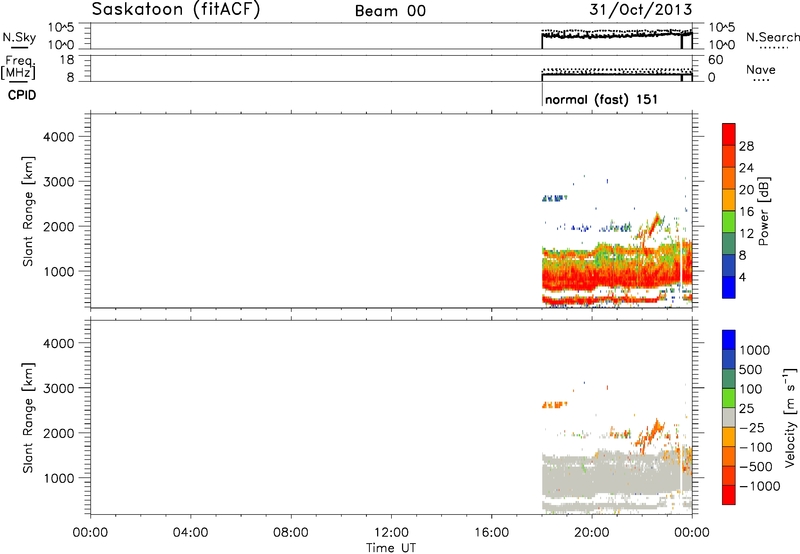Click the orange echo patch near 2600 km in velocity panel
Viewport: 800px width, 554px height.
[x=554, y=405]
